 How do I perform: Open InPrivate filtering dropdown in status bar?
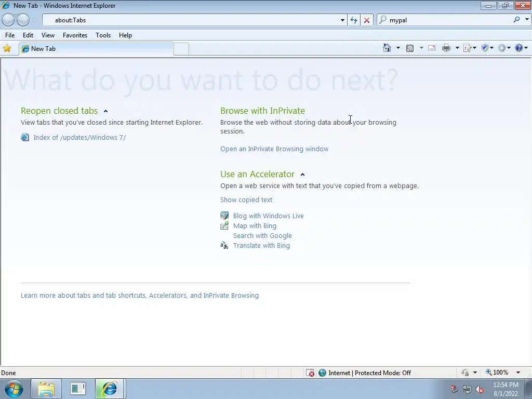[475, 373]
